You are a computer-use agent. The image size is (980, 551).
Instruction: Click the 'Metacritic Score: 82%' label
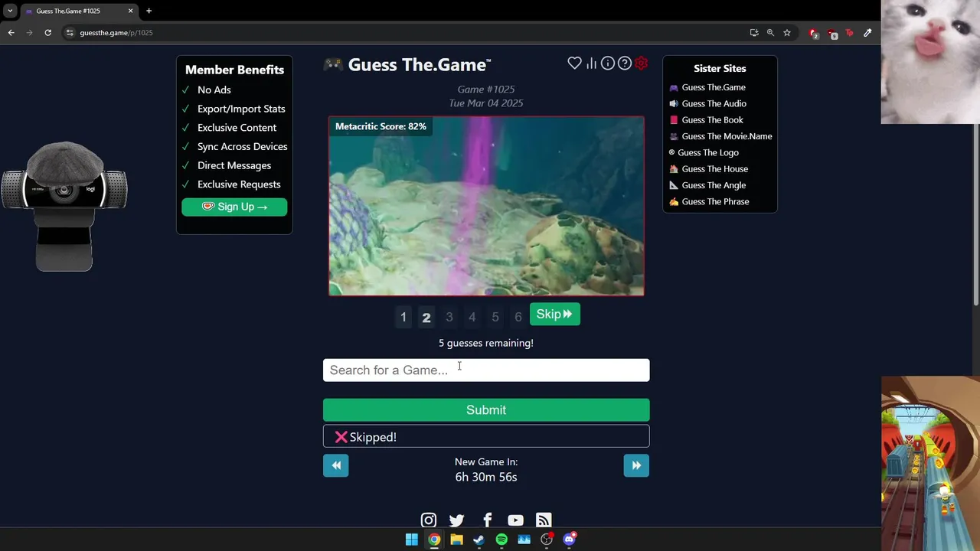pos(381,126)
